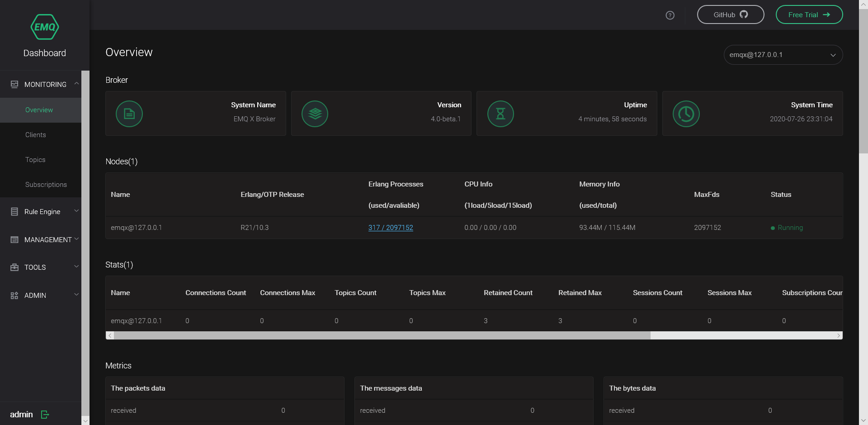
Task: Click the Rule Engine list icon
Action: coord(14,211)
